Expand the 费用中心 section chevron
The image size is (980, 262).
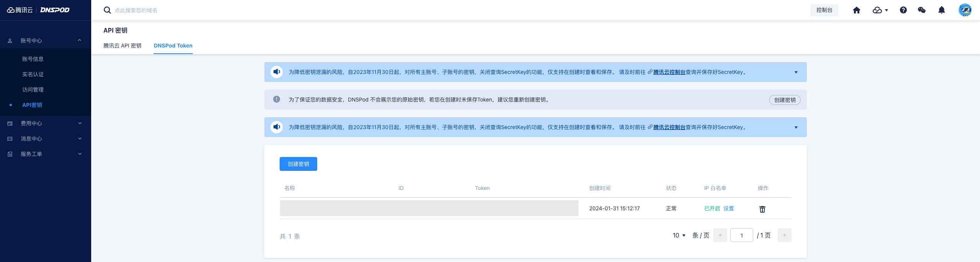pos(80,123)
